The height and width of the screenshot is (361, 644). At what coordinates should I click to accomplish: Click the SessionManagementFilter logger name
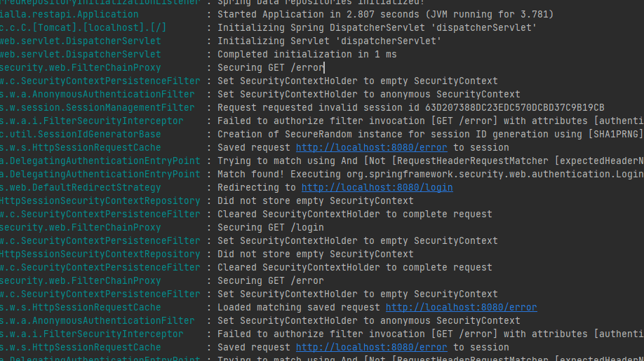97,107
